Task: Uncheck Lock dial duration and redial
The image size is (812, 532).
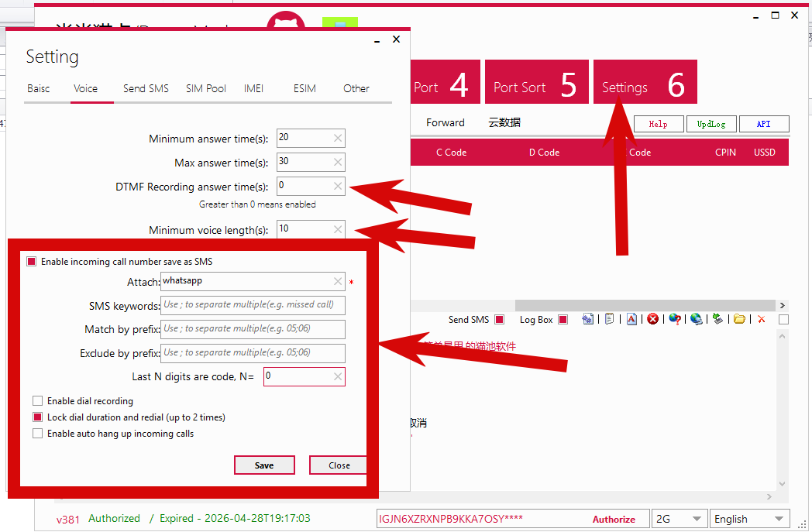Action: pyautogui.click(x=37, y=417)
